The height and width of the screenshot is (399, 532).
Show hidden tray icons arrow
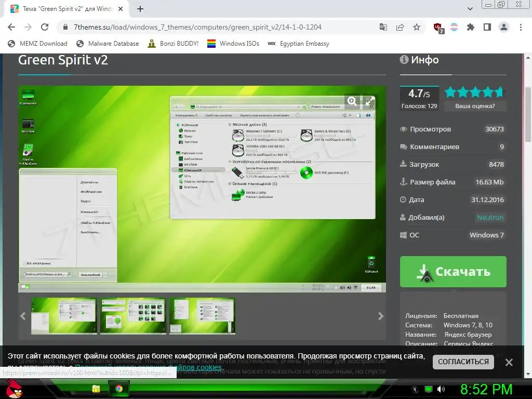point(415,390)
